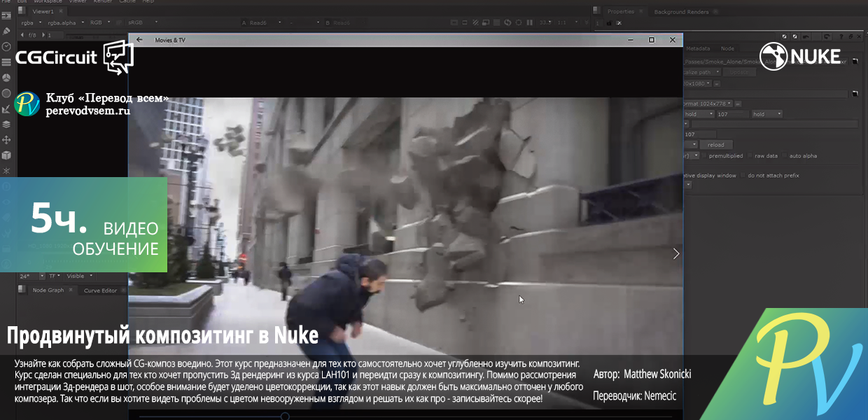Open the Visible frame range dropdown
This screenshot has height=420, width=868.
[80, 276]
